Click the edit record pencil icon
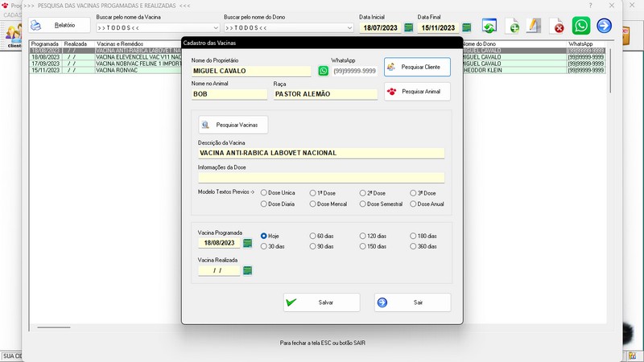The image size is (644, 362). pyautogui.click(x=534, y=27)
